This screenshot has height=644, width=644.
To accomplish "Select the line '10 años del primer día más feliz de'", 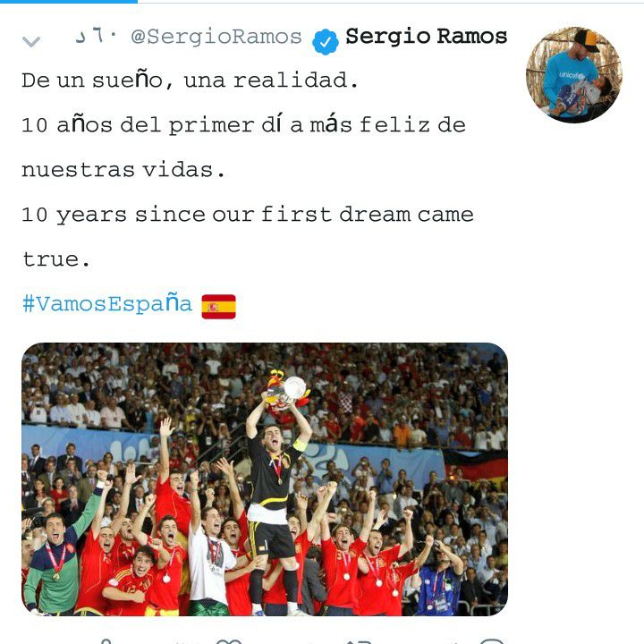I will [243, 125].
